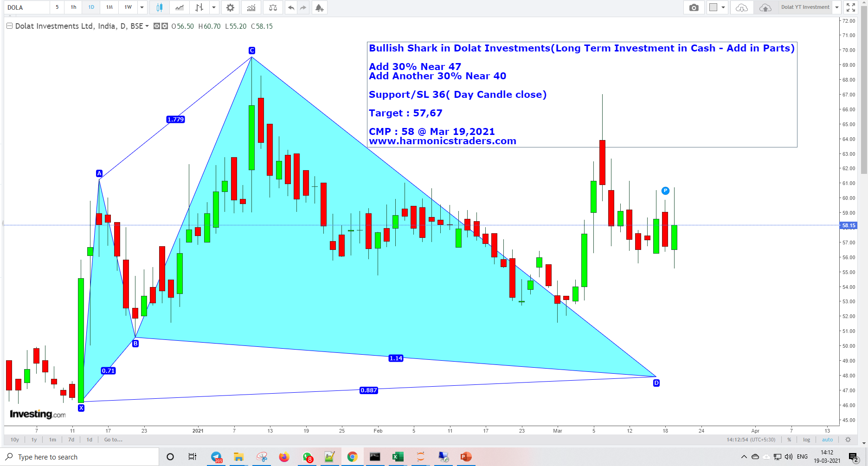Create a price alert with the bell icon

319,7
